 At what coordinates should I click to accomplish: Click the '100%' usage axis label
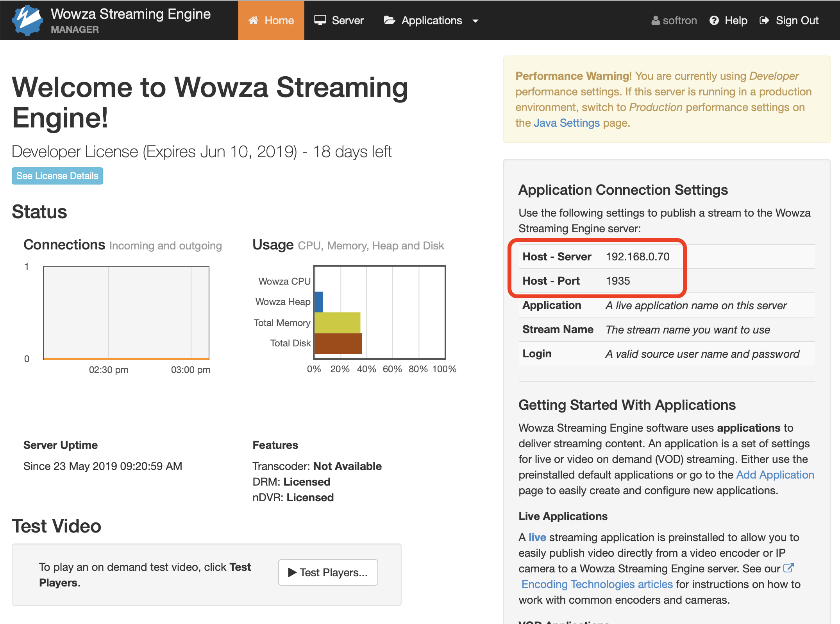pyautogui.click(x=444, y=369)
